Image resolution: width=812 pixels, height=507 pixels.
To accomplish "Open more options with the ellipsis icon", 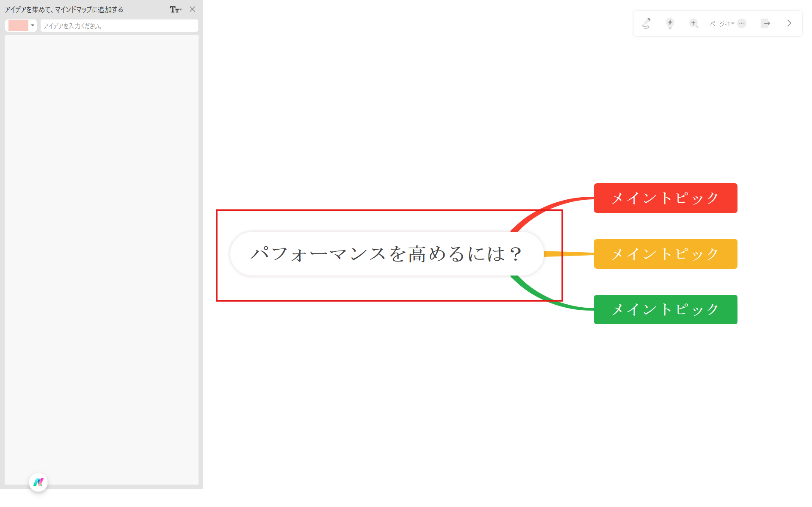I will 742,23.
